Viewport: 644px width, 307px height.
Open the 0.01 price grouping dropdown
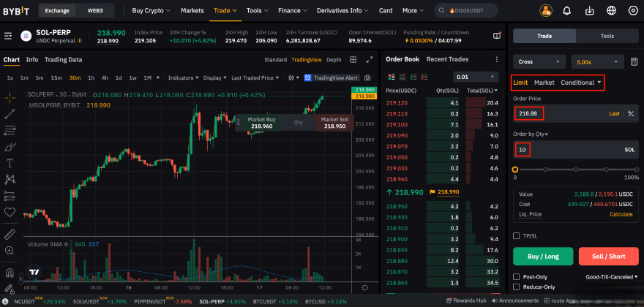(x=476, y=77)
